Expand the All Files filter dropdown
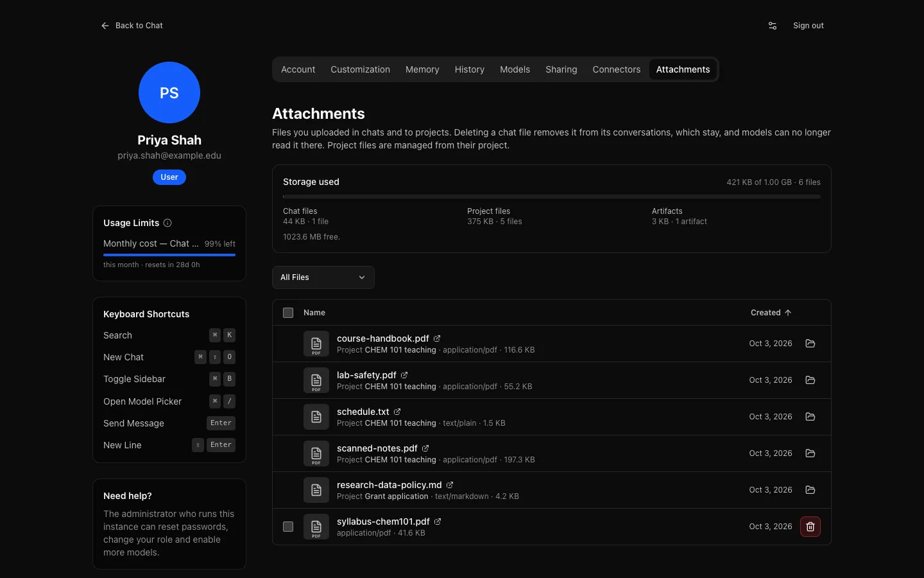 tap(323, 277)
